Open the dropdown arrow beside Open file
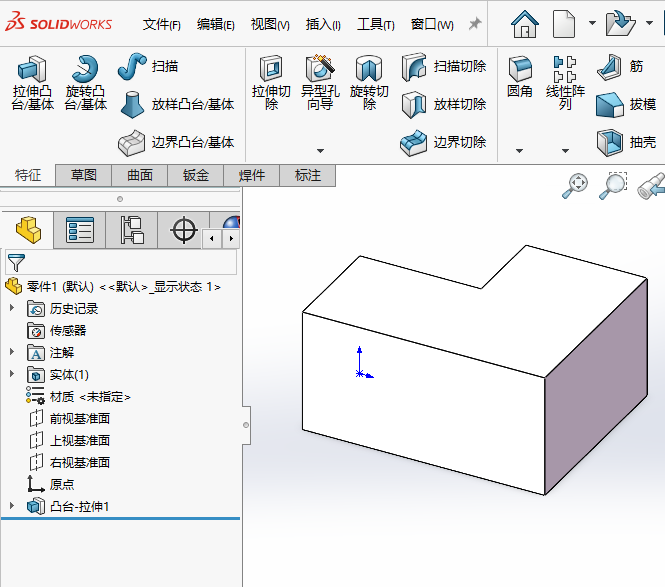665x587 pixels. tap(649, 23)
